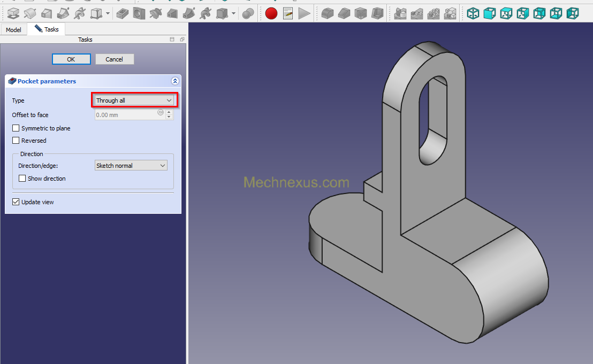Click the Pad tool icon
Image resolution: width=593 pixels, height=364 pixels.
point(13,13)
